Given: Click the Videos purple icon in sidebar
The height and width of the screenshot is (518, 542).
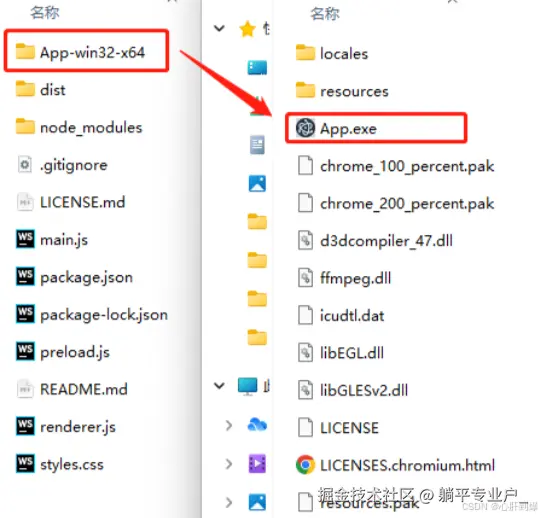Looking at the screenshot, I should point(257,463).
